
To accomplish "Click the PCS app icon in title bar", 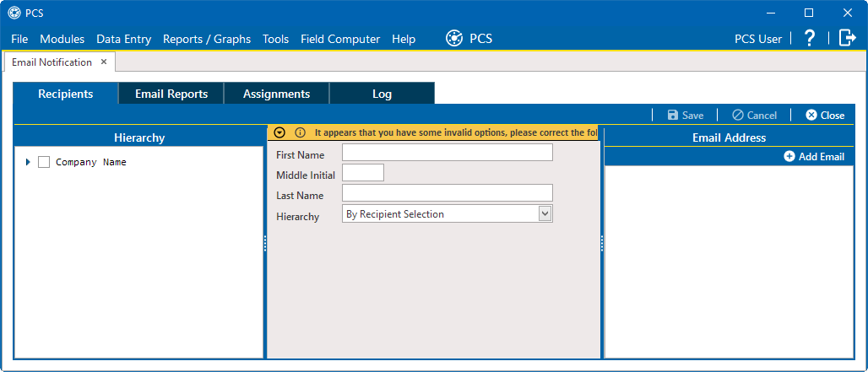I will (x=14, y=13).
